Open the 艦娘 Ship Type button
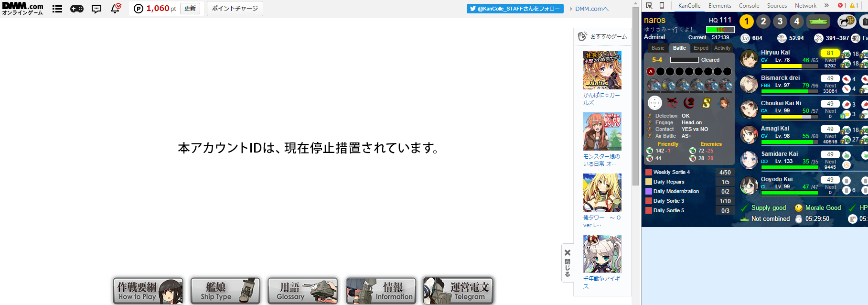This screenshot has width=868, height=305. point(225,291)
